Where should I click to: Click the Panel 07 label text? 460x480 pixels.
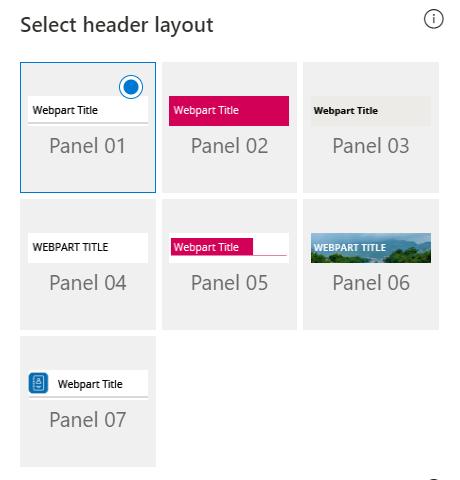click(88, 420)
